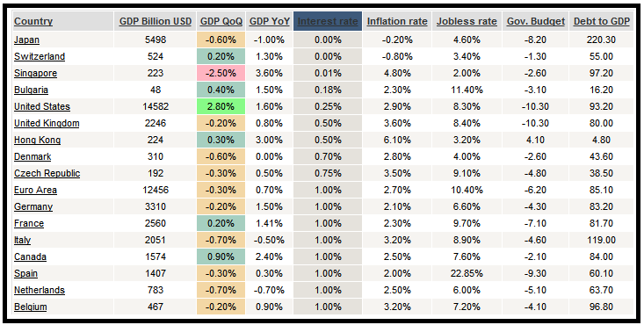Open the Singapore country link

pyautogui.click(x=35, y=74)
